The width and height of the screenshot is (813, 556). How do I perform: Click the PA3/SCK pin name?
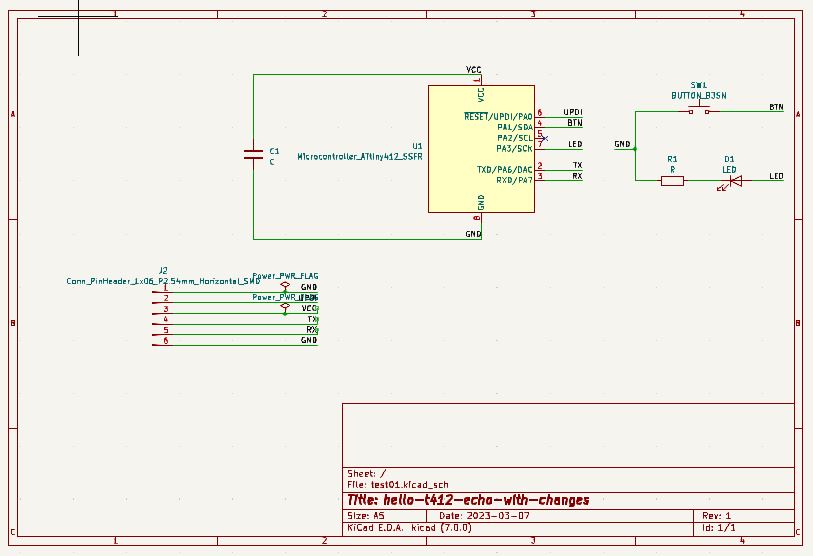pyautogui.click(x=514, y=149)
